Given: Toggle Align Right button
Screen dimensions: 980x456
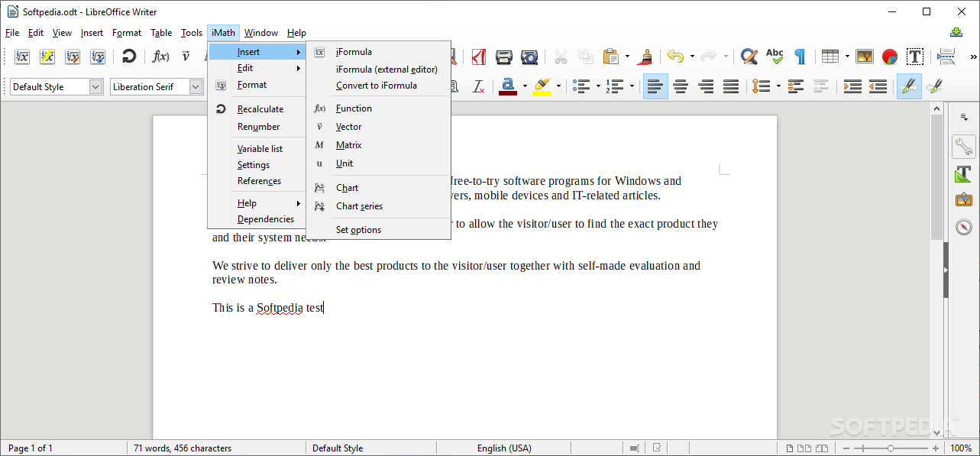Looking at the screenshot, I should tap(706, 86).
